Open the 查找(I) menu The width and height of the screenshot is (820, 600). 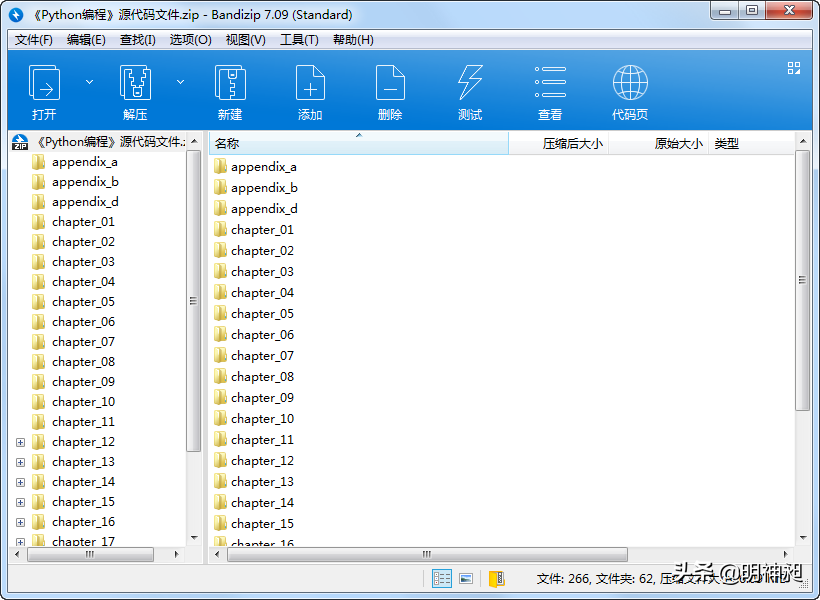[138, 40]
